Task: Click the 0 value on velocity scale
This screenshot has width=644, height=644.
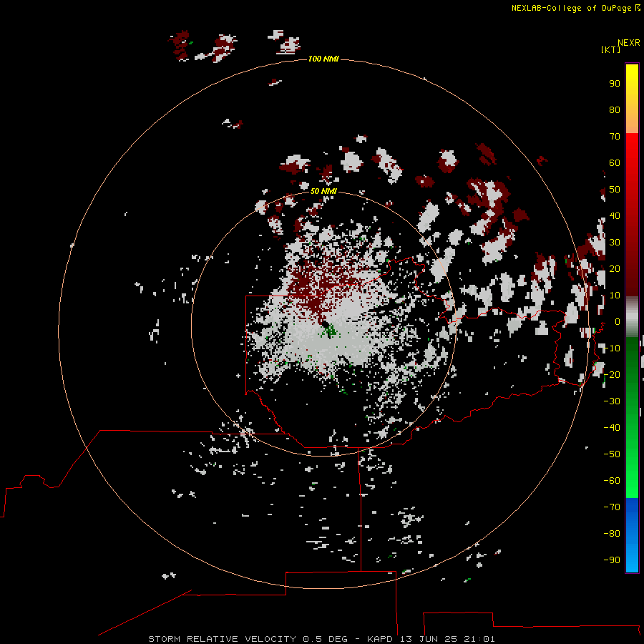Action: (618, 321)
